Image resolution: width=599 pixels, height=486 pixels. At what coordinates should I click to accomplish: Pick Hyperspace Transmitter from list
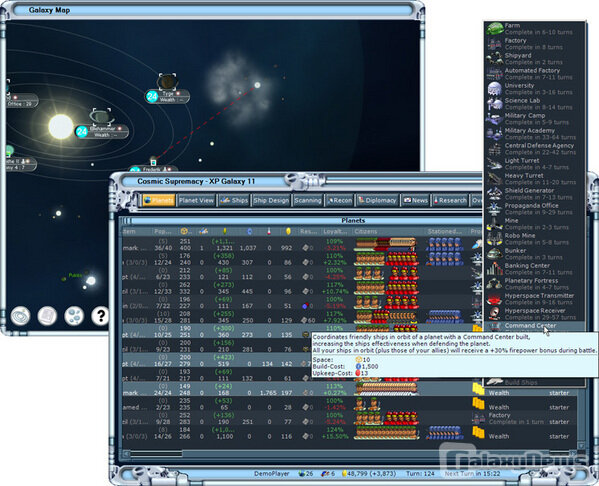click(x=535, y=298)
